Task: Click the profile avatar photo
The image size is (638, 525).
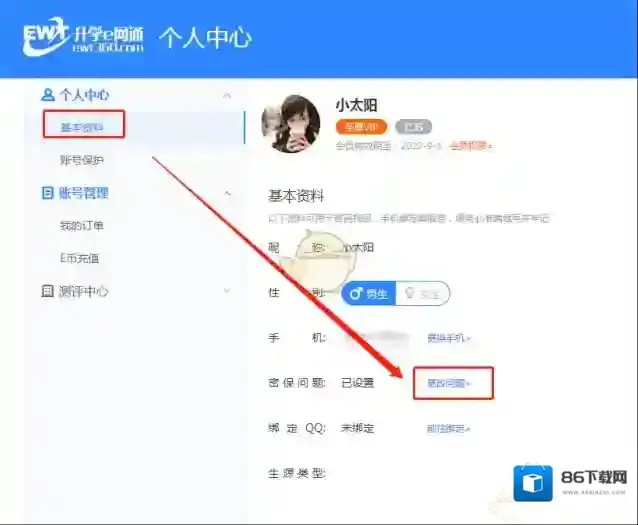Action: (x=291, y=124)
